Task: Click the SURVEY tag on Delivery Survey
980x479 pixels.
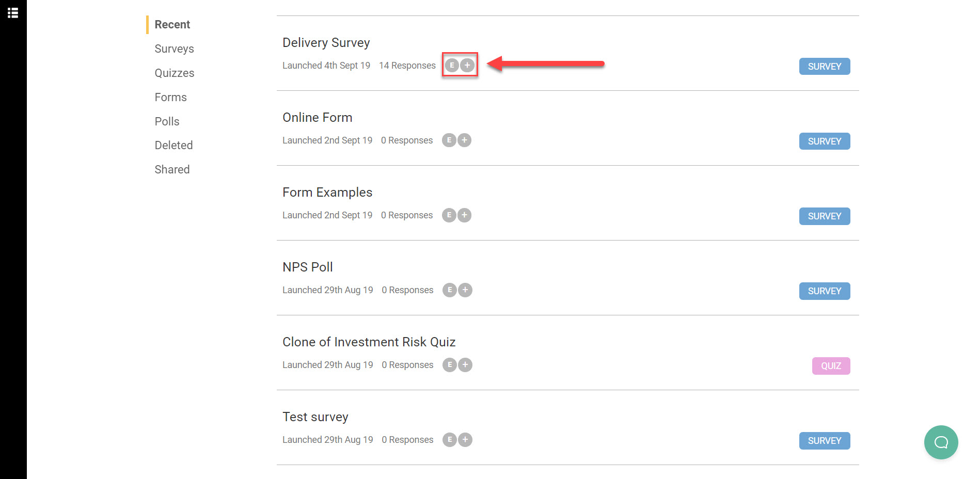Action: (x=825, y=66)
